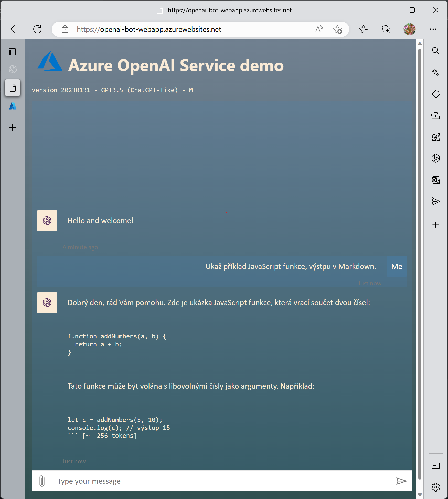Open the Collections icon

386,29
